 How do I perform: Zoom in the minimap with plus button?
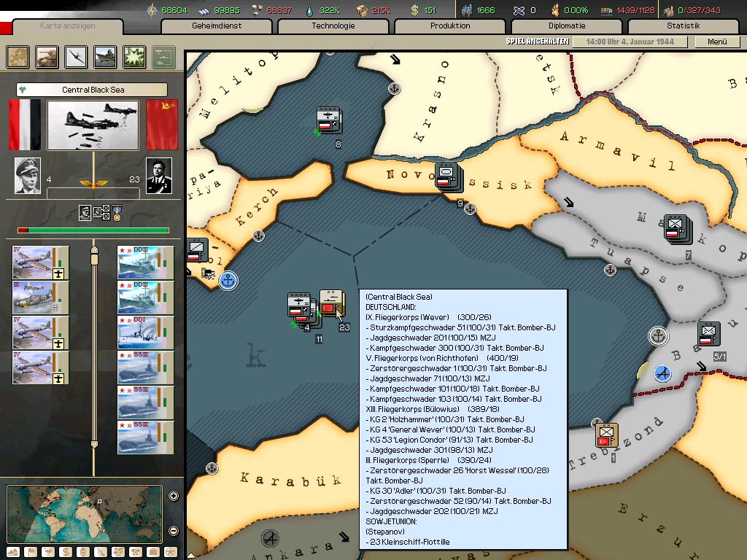tap(174, 496)
